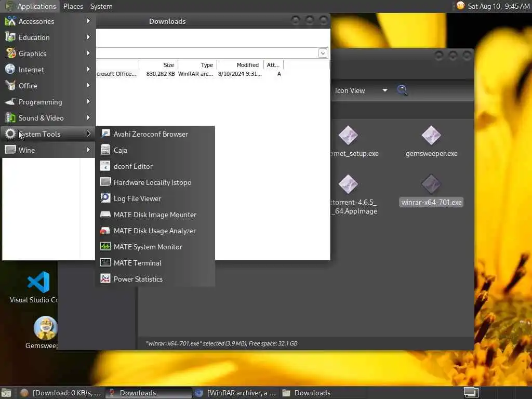The image size is (532, 399).
Task: Open the Office submenu
Action: point(48,86)
